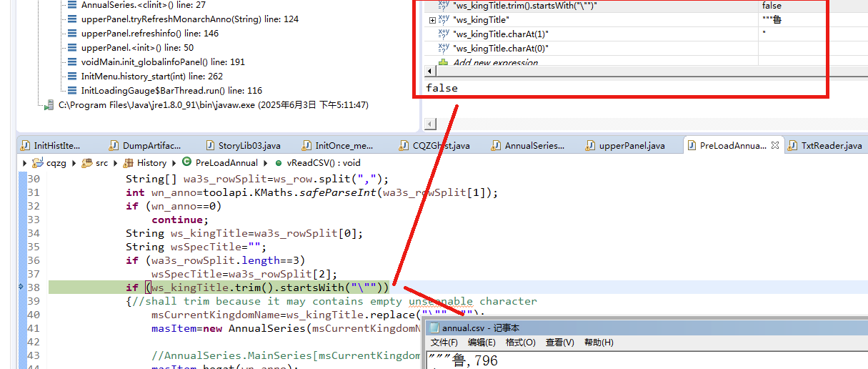The width and height of the screenshot is (868, 369).
Task: Click the cqzg project icon in breadcrumb
Action: (37, 163)
